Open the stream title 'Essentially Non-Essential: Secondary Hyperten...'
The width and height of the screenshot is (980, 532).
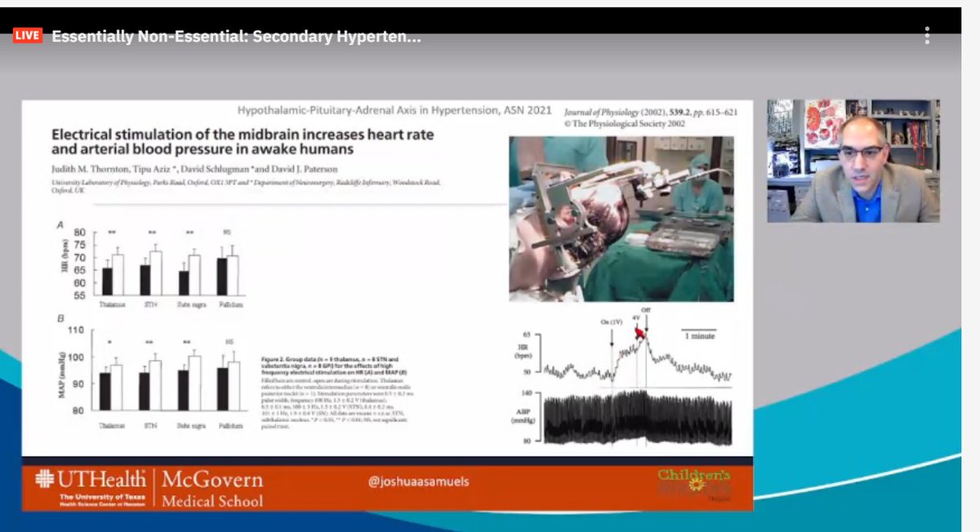pos(237,37)
